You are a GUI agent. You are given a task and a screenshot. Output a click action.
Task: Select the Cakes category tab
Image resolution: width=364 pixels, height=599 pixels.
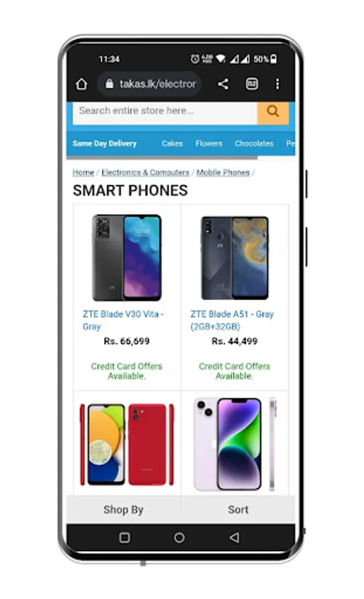click(172, 144)
